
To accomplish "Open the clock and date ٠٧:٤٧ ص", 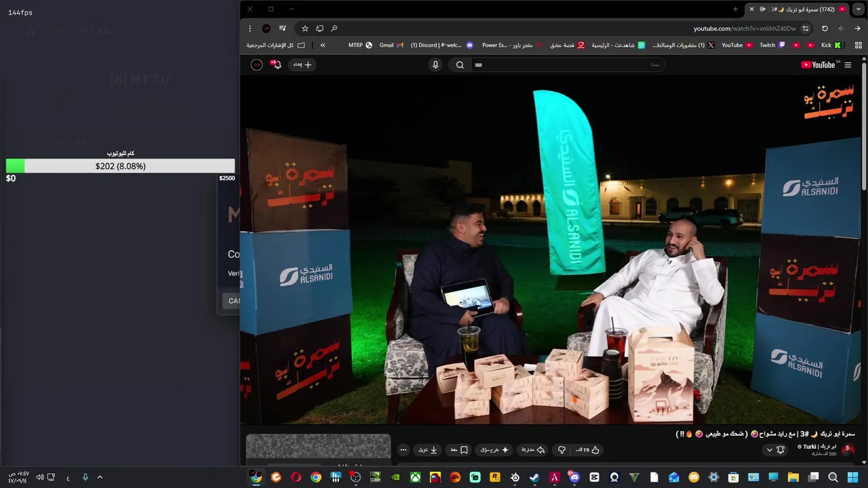I will tap(18, 477).
